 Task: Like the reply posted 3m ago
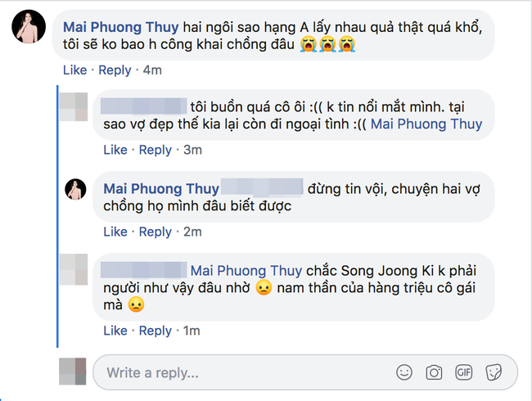[x=115, y=150]
